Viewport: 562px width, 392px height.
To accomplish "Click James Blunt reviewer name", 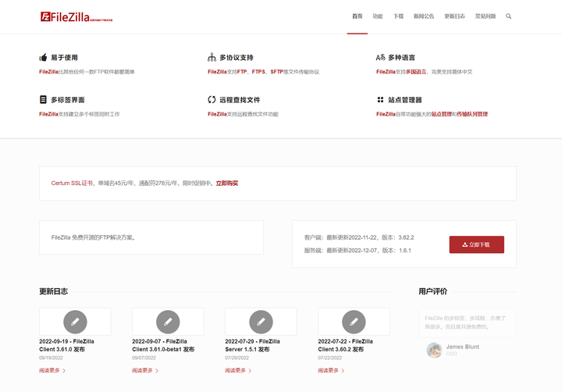I will 462,347.
